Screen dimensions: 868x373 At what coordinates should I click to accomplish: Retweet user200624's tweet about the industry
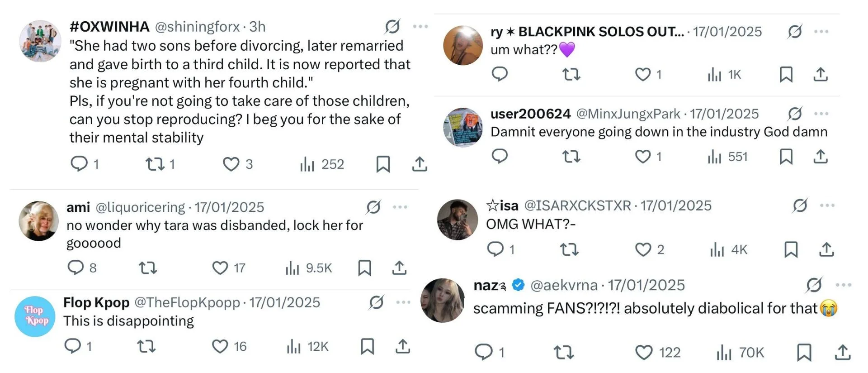(571, 157)
